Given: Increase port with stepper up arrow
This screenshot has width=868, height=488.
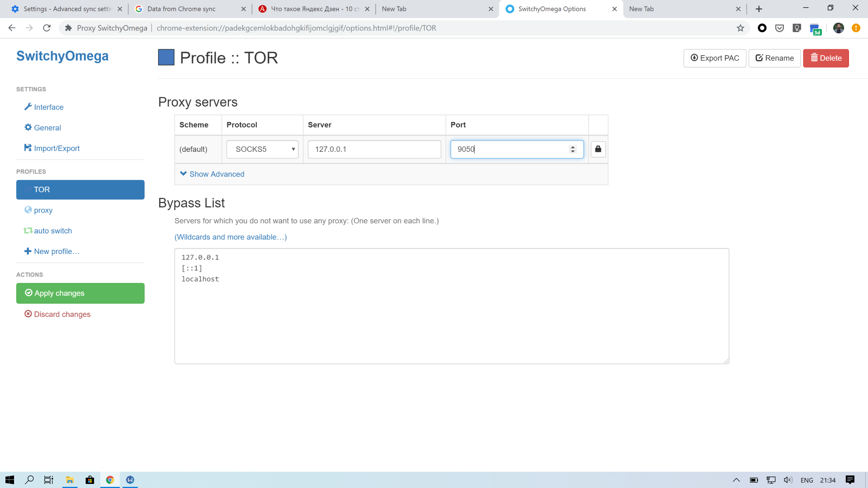Looking at the screenshot, I should point(573,147).
